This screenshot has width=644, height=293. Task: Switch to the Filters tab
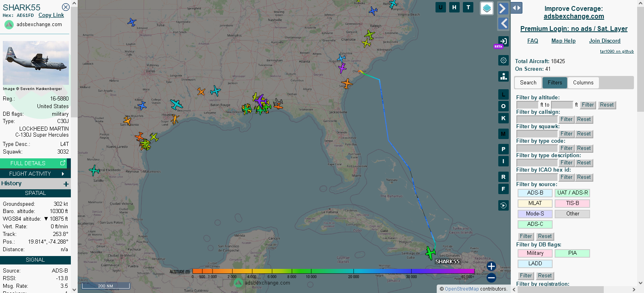click(x=555, y=83)
